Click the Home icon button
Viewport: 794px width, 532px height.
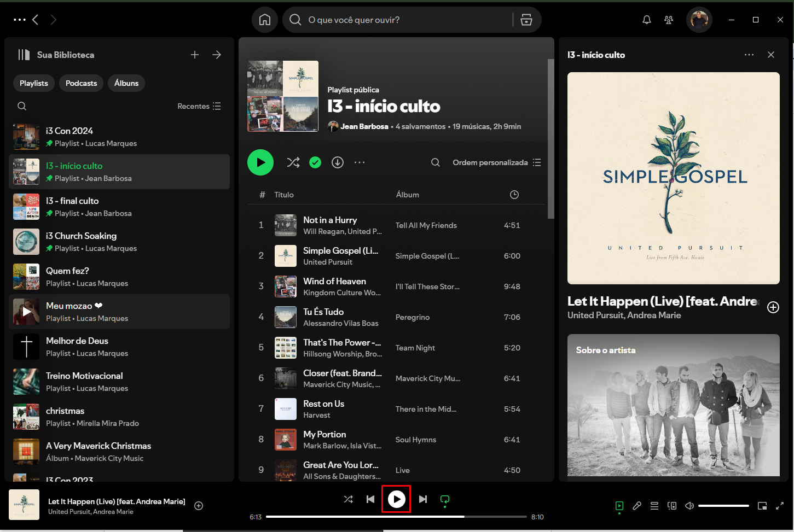coord(265,20)
